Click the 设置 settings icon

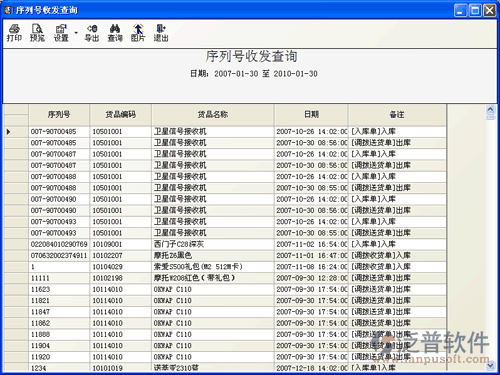(x=61, y=33)
